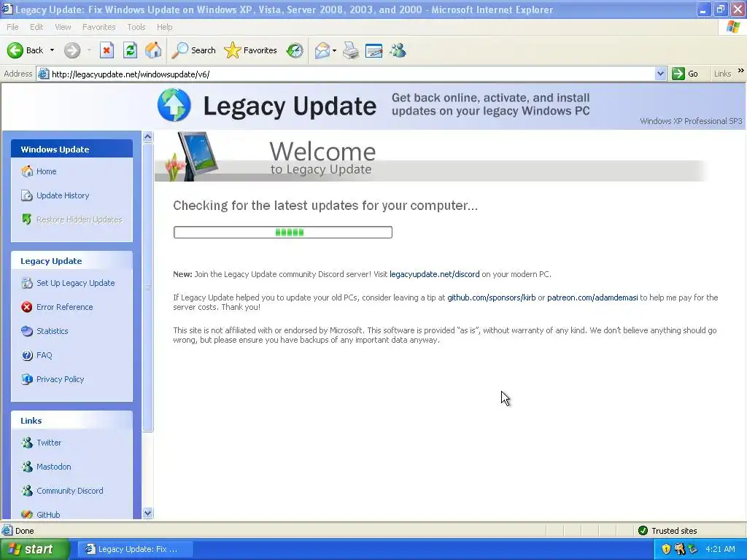Open the Messenger people icon in toolbar
The height and width of the screenshot is (560, 747).
[398, 50]
